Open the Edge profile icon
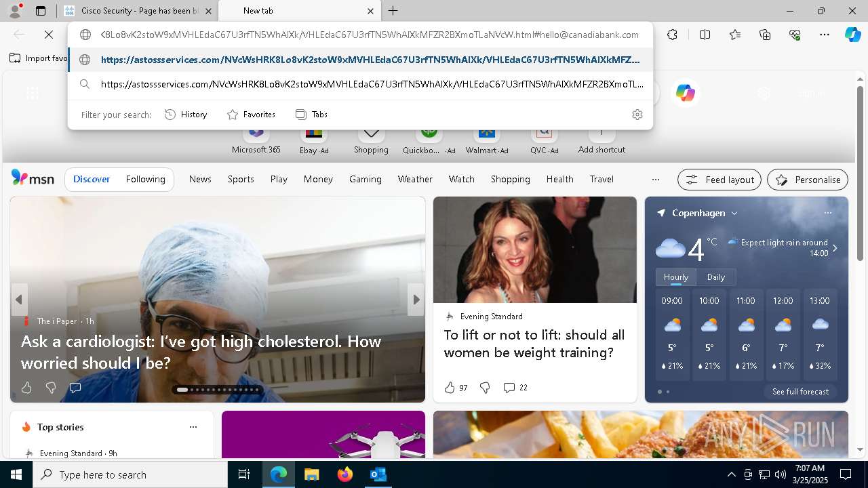The height and width of the screenshot is (488, 868). click(15, 11)
